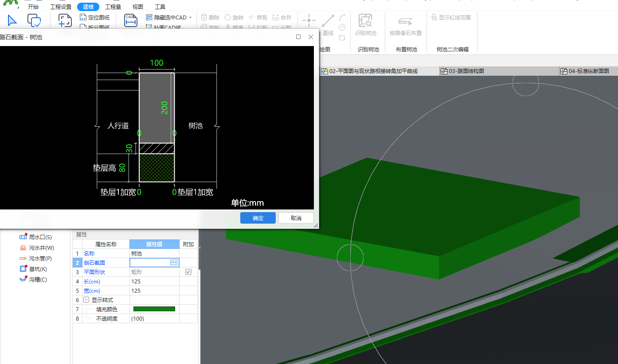This screenshot has height=364, width=618.
Task: Collapse the property panel via side arrow
Action: coord(199,248)
